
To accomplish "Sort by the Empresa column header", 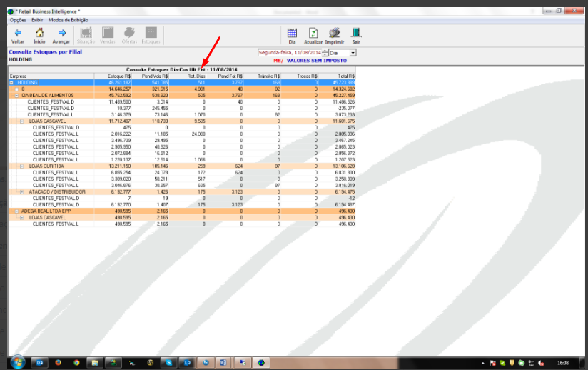I will click(51, 76).
